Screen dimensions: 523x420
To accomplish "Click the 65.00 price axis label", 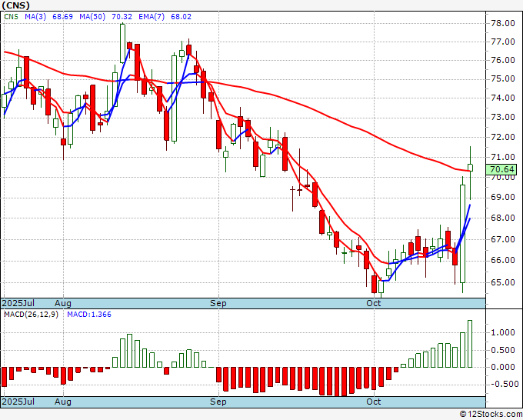I will pos(503,282).
